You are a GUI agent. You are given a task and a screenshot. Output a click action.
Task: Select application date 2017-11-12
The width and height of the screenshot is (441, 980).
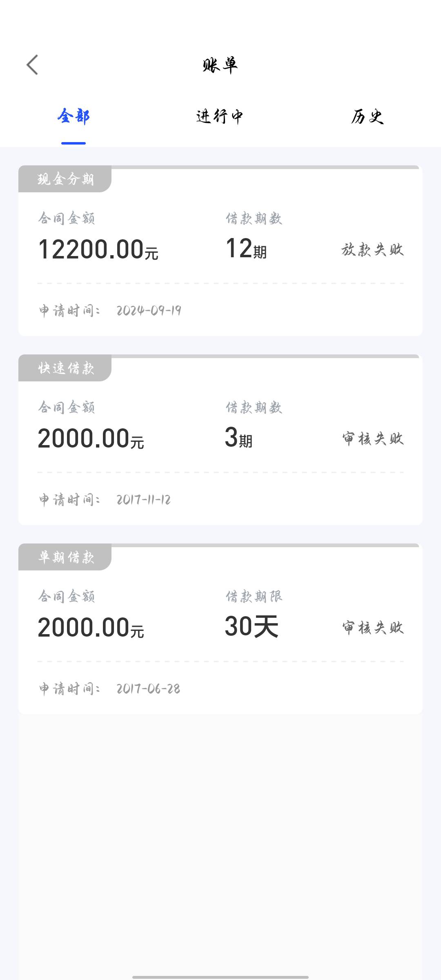pyautogui.click(x=144, y=500)
